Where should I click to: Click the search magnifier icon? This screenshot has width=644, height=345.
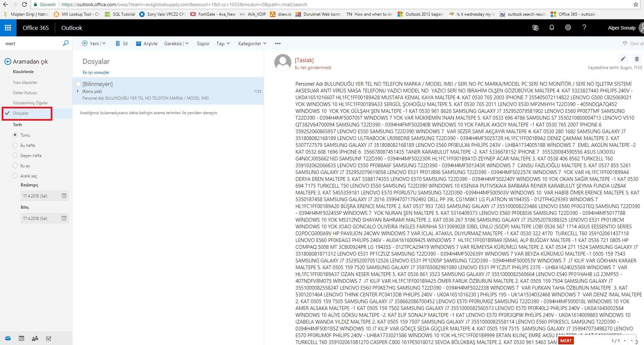coord(66,43)
